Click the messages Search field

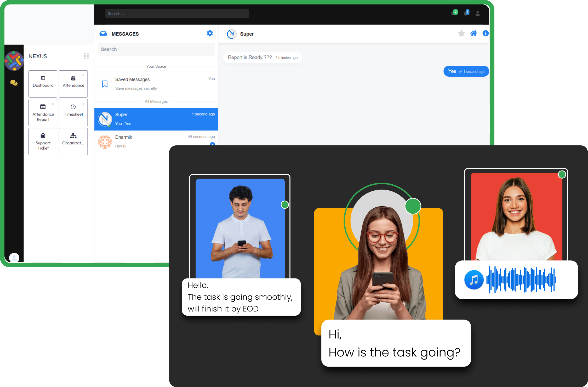click(x=156, y=49)
